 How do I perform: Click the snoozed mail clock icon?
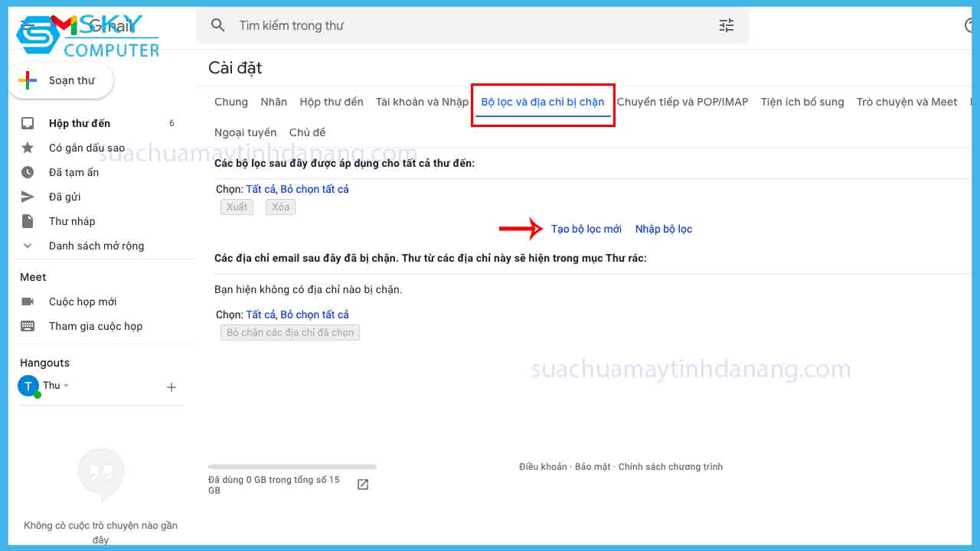coord(28,172)
